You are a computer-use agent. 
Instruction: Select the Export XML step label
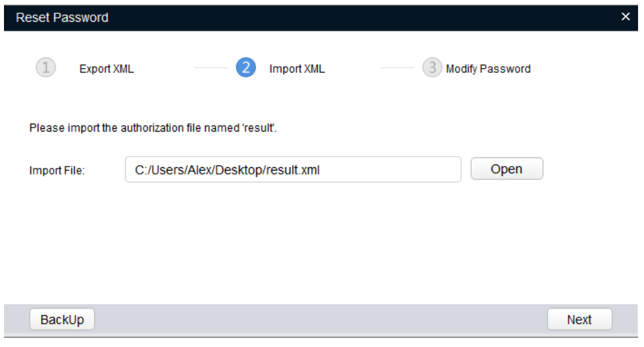tap(107, 69)
